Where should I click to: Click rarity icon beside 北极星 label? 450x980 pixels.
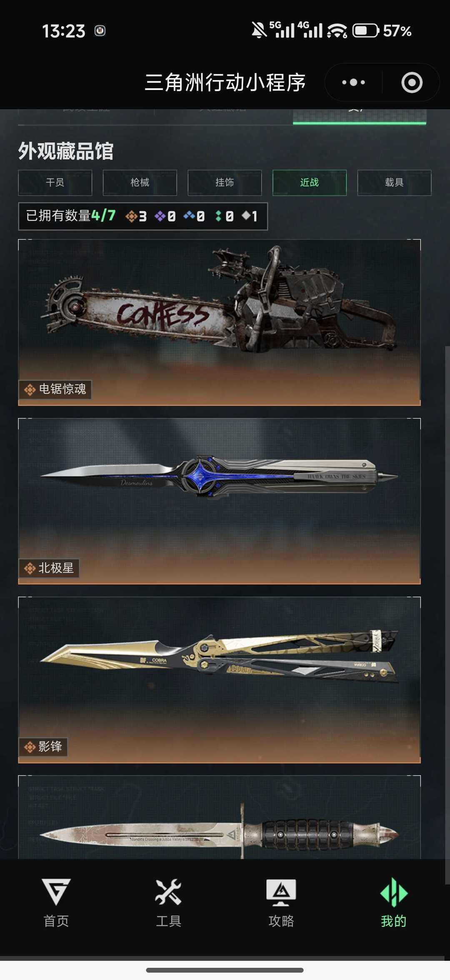coord(30,568)
